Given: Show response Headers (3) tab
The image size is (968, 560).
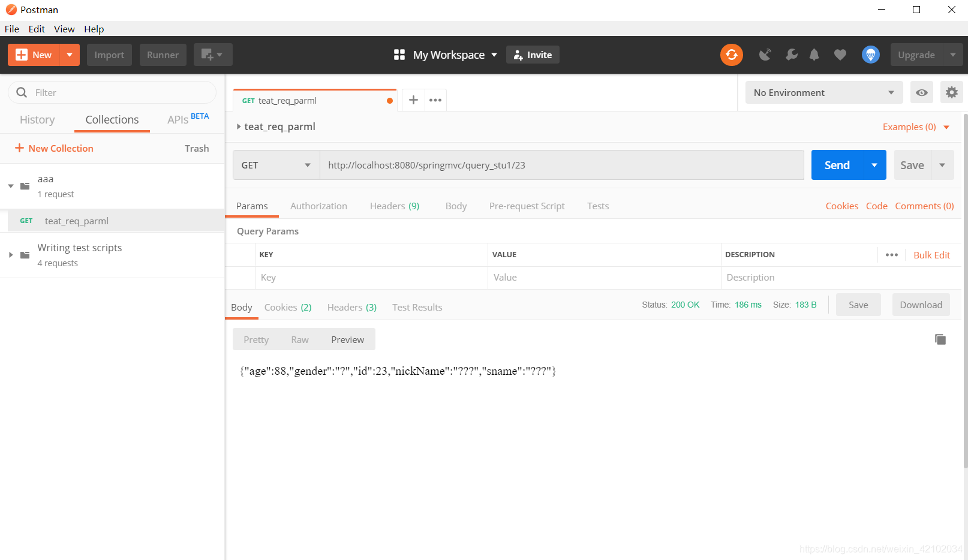Looking at the screenshot, I should coord(352,307).
